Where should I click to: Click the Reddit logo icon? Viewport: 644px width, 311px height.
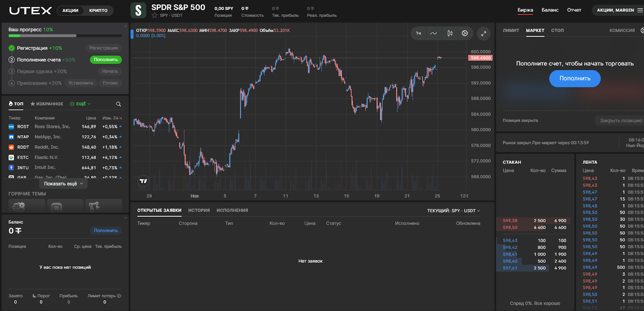pos(11,147)
